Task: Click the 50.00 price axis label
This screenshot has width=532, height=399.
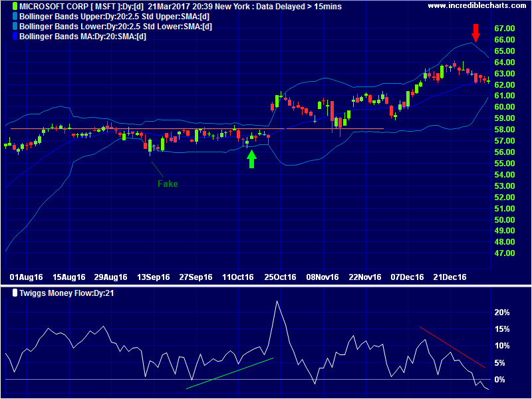Action: click(505, 220)
